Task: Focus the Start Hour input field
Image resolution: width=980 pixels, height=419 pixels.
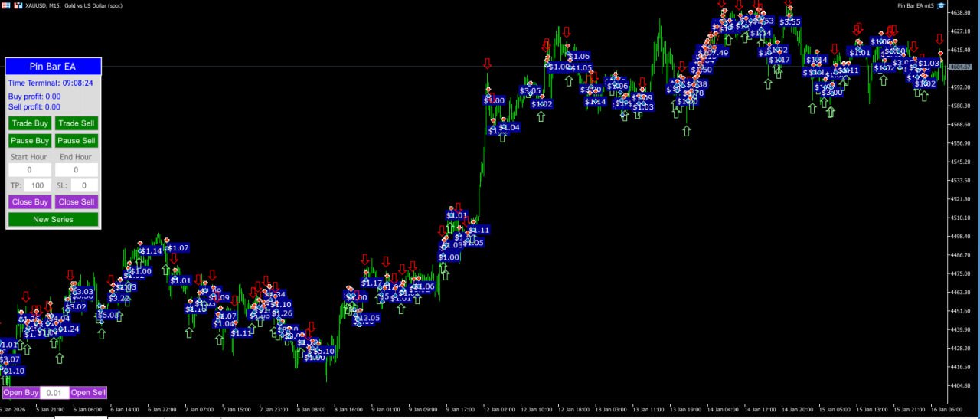Action: coord(29,169)
